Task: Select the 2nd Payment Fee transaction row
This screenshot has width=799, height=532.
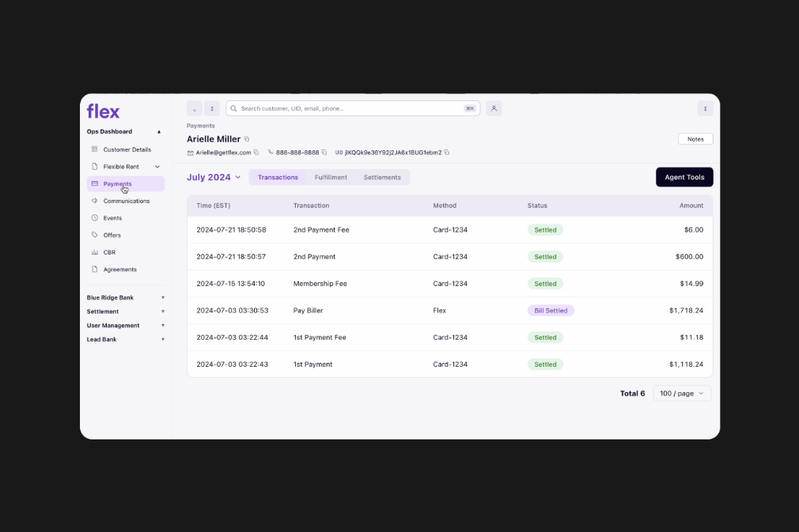Action: tap(450, 229)
